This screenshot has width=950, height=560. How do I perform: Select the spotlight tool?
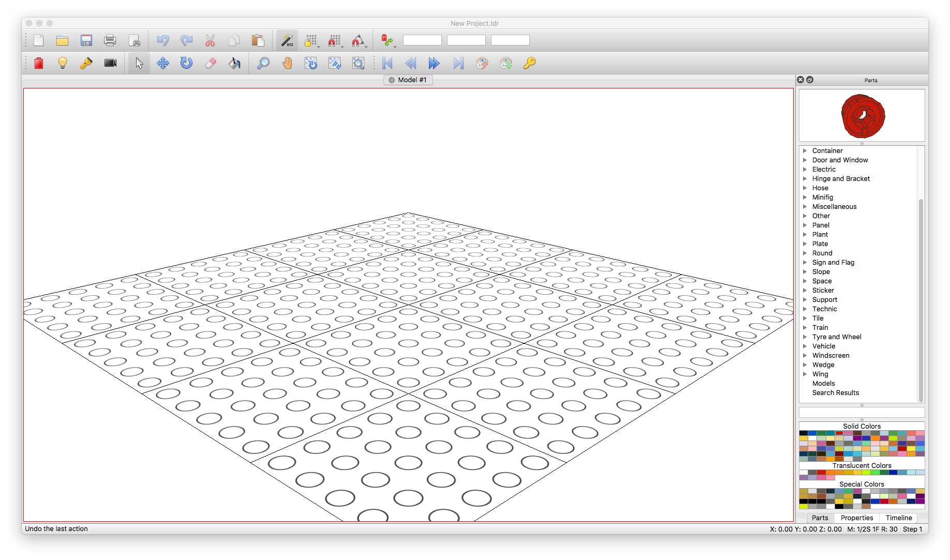(x=86, y=63)
